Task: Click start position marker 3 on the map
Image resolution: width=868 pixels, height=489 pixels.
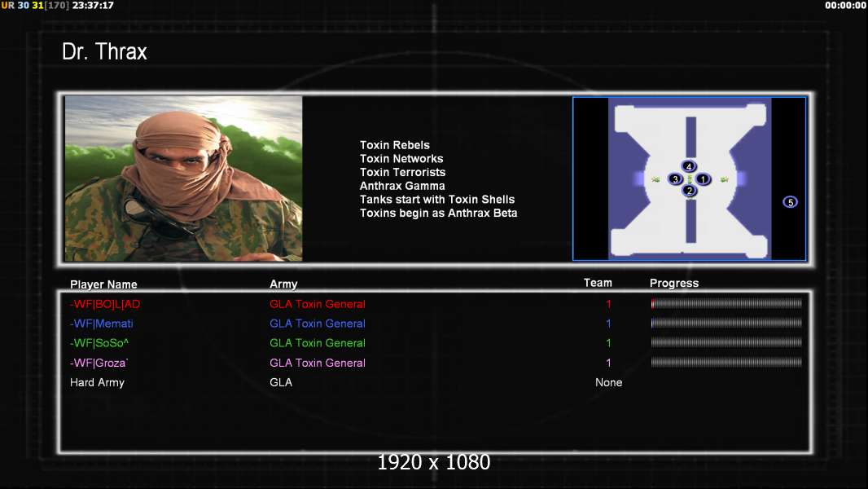Action: [675, 178]
